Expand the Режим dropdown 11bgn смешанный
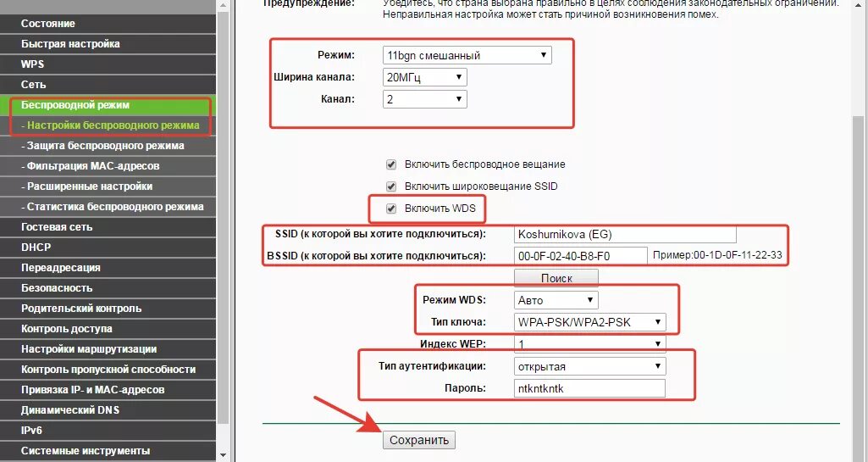Viewport: 868px width, 462px height. coord(467,55)
